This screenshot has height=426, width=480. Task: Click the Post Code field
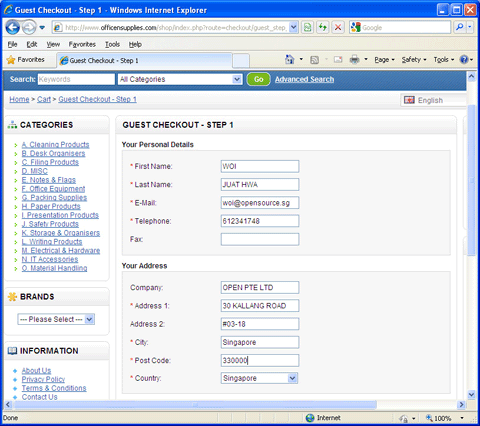pos(260,360)
